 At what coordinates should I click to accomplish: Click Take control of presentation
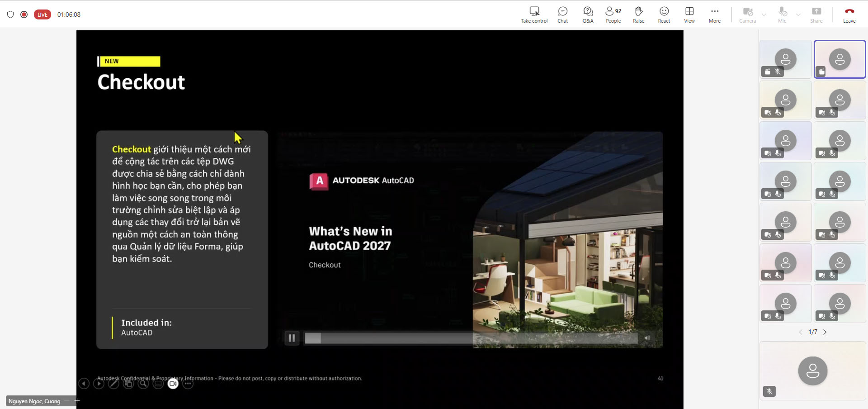click(534, 14)
